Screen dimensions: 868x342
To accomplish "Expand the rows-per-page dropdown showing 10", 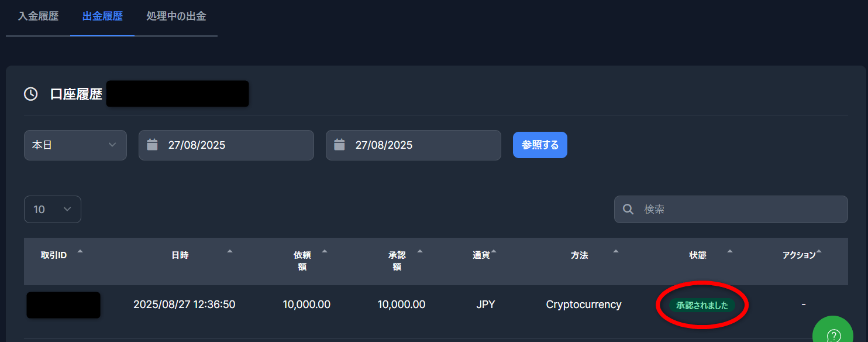I will (53, 209).
